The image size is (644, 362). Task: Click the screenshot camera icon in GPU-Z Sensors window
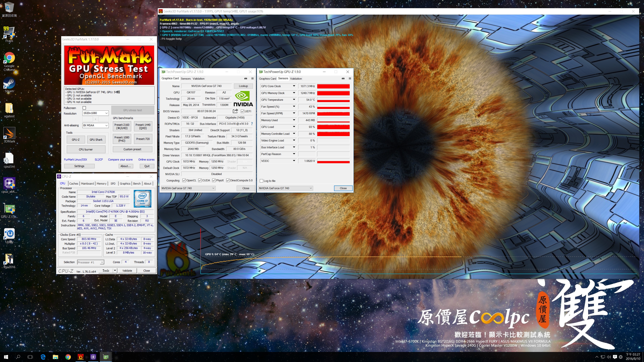343,78
